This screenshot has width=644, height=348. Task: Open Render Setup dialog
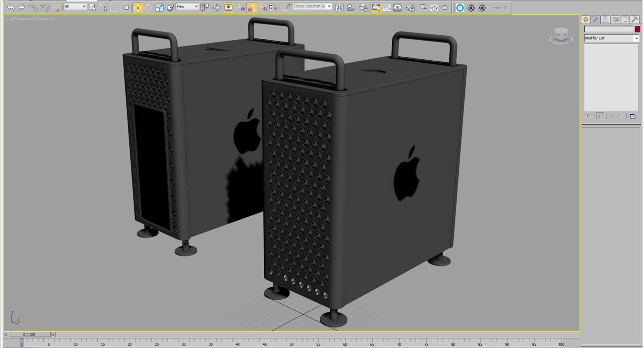[423, 7]
